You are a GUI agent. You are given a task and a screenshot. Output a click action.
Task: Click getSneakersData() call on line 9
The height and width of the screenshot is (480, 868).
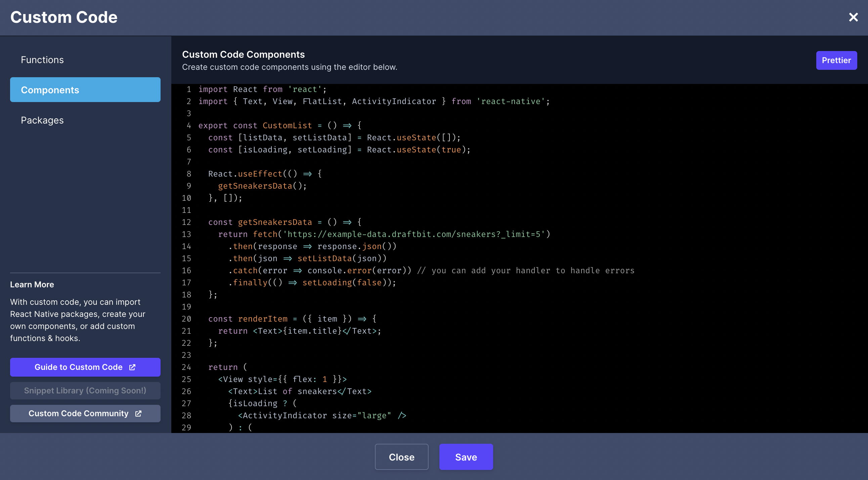pyautogui.click(x=262, y=186)
